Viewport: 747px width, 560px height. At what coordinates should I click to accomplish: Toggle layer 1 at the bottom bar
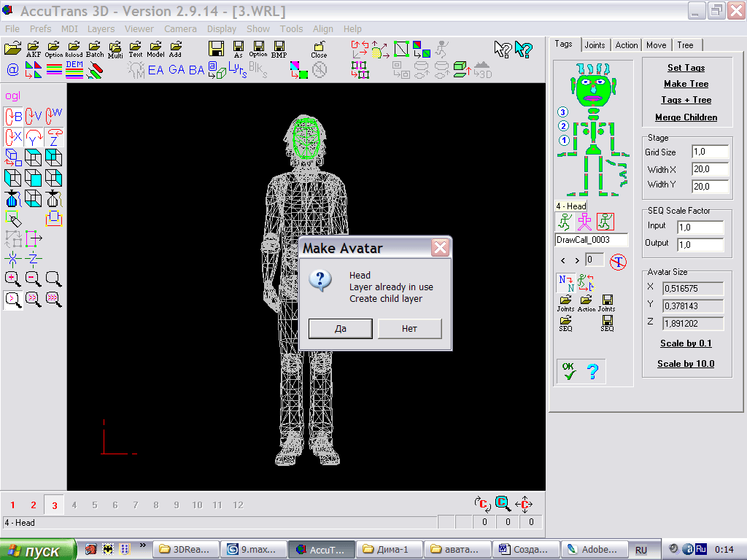[x=13, y=505]
